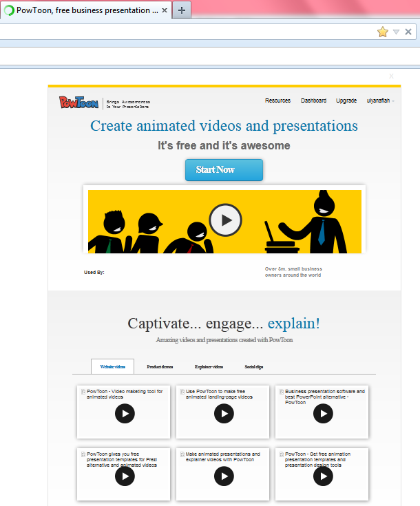Play the 'animated landing-page videos' clip
The image size is (420, 506).
(x=224, y=414)
